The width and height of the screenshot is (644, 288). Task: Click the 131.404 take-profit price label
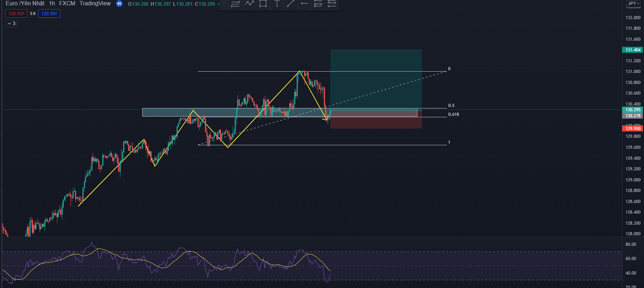click(632, 50)
